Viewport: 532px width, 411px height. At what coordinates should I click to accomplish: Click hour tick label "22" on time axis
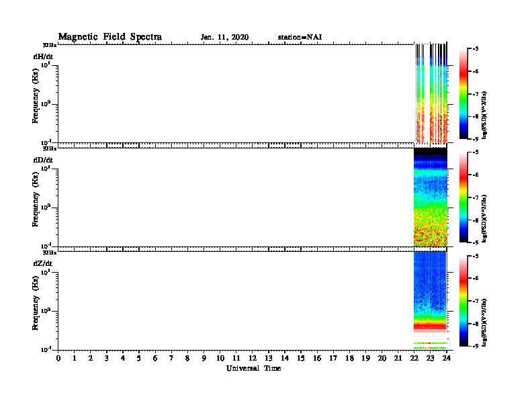tap(414, 358)
